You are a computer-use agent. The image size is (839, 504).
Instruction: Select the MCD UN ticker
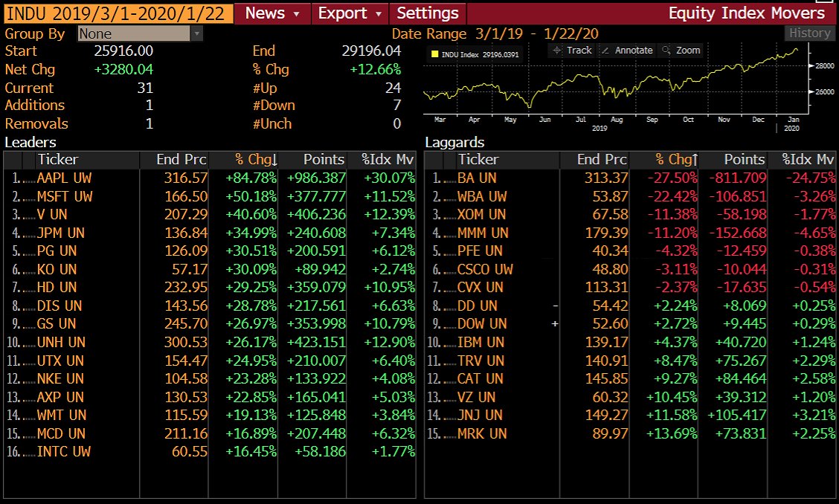61,433
